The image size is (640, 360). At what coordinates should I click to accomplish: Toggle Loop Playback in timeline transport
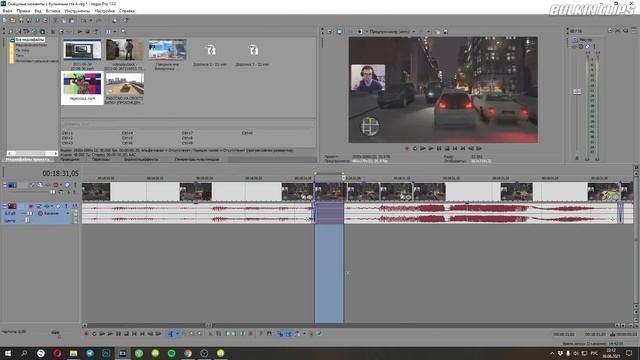coord(94,333)
